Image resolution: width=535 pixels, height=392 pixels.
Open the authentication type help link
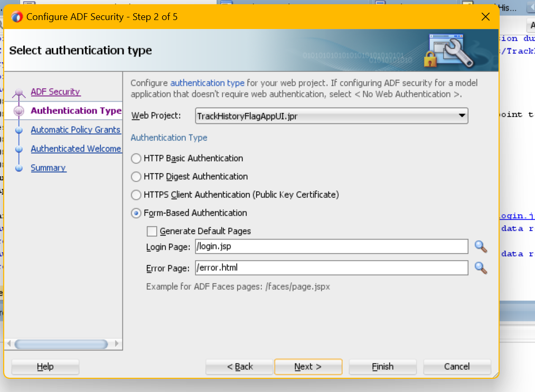(x=207, y=83)
